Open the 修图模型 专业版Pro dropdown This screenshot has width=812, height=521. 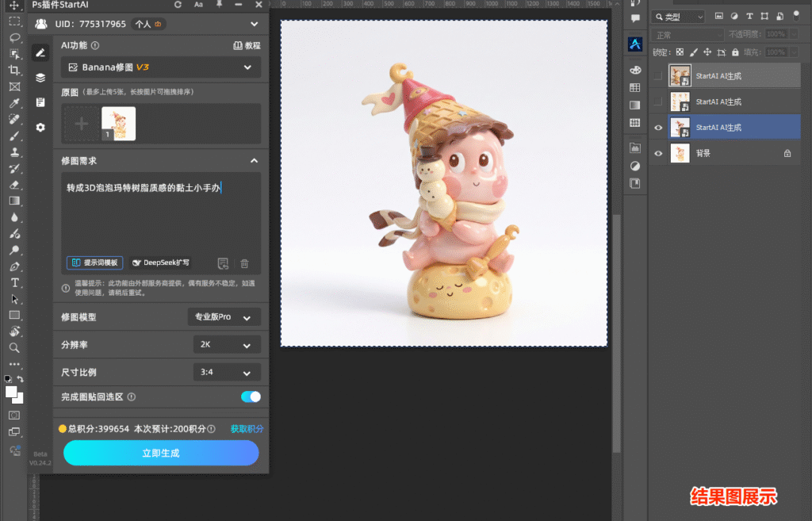point(224,317)
